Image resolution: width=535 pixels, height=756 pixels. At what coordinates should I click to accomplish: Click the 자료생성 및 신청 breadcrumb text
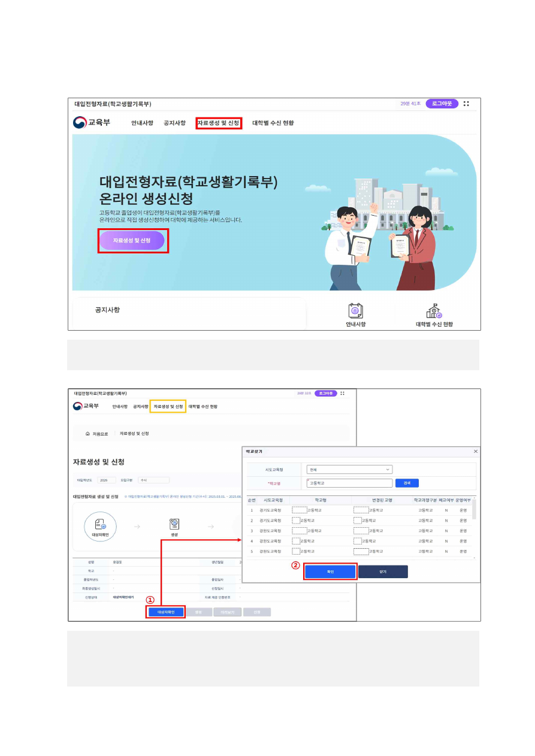click(134, 433)
